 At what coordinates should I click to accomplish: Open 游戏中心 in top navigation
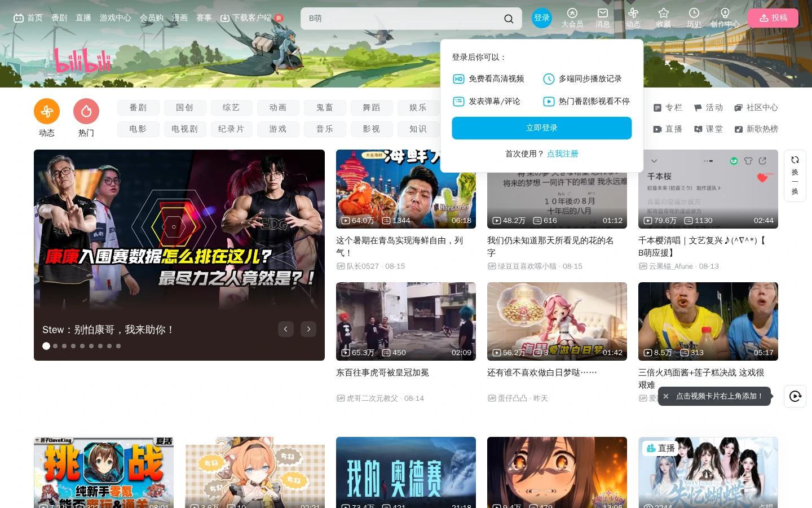[x=116, y=18]
